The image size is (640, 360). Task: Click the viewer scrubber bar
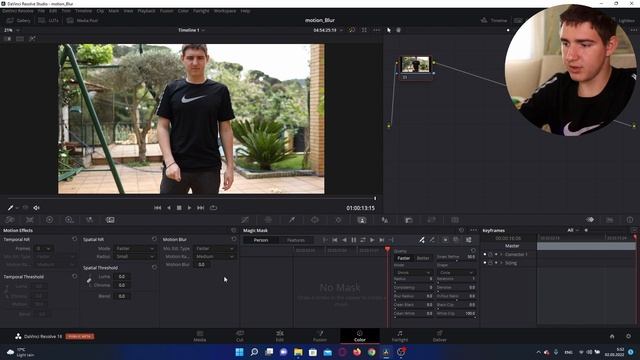tap(192, 199)
